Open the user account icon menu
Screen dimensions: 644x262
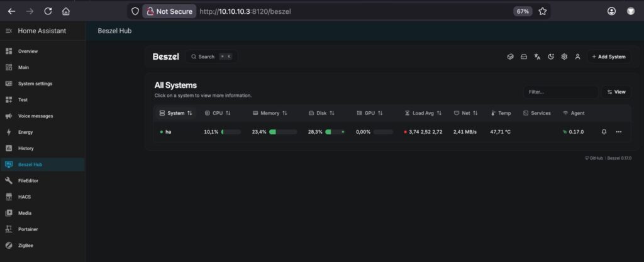click(577, 57)
